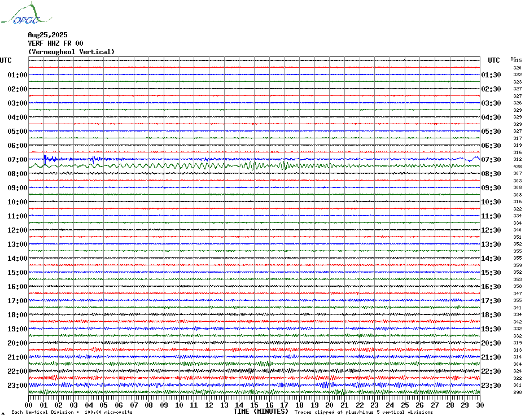The width and height of the screenshot is (525, 420).
Task: Click the 23:30 right-side time label
Action: click(491, 386)
